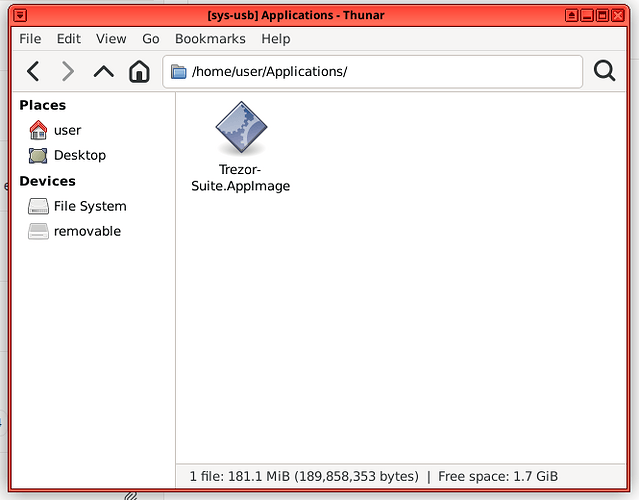Screen dimensions: 639x500
Task: Close the Thunar window
Action: pos(618,15)
